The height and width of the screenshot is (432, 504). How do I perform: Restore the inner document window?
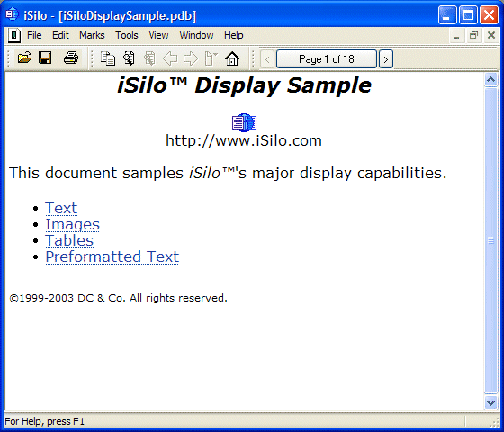(473, 35)
